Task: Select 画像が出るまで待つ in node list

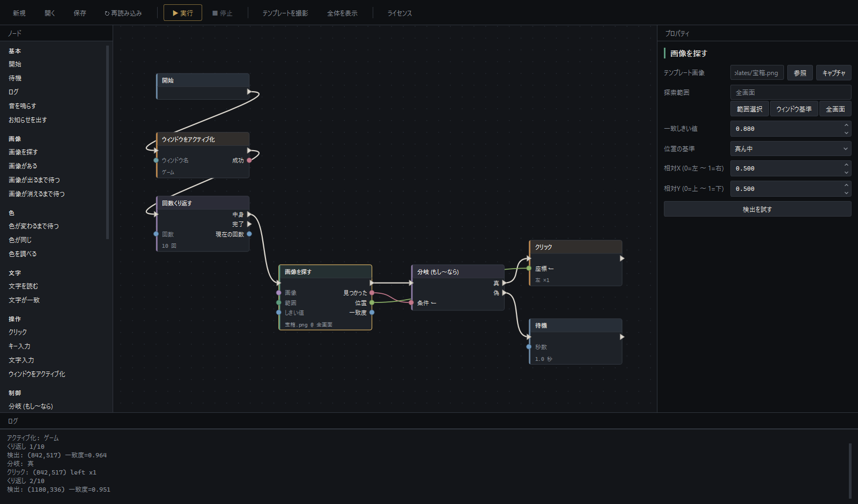Action: (x=34, y=180)
